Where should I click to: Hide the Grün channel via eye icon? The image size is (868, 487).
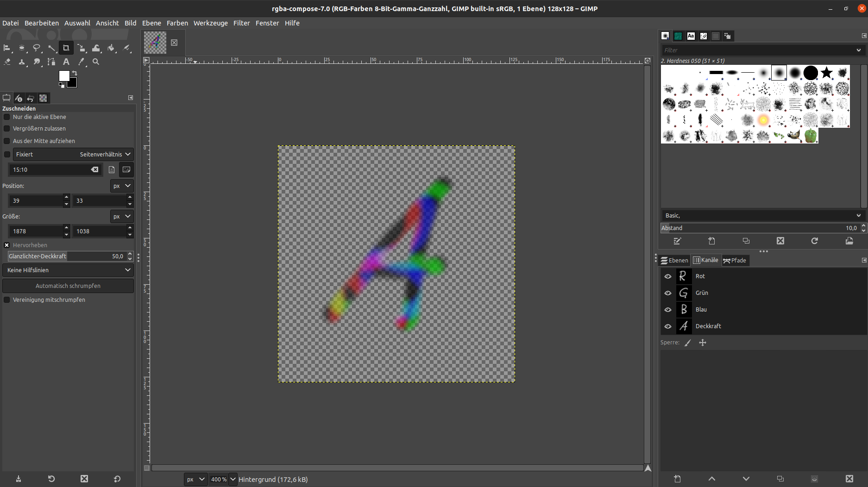tap(668, 293)
